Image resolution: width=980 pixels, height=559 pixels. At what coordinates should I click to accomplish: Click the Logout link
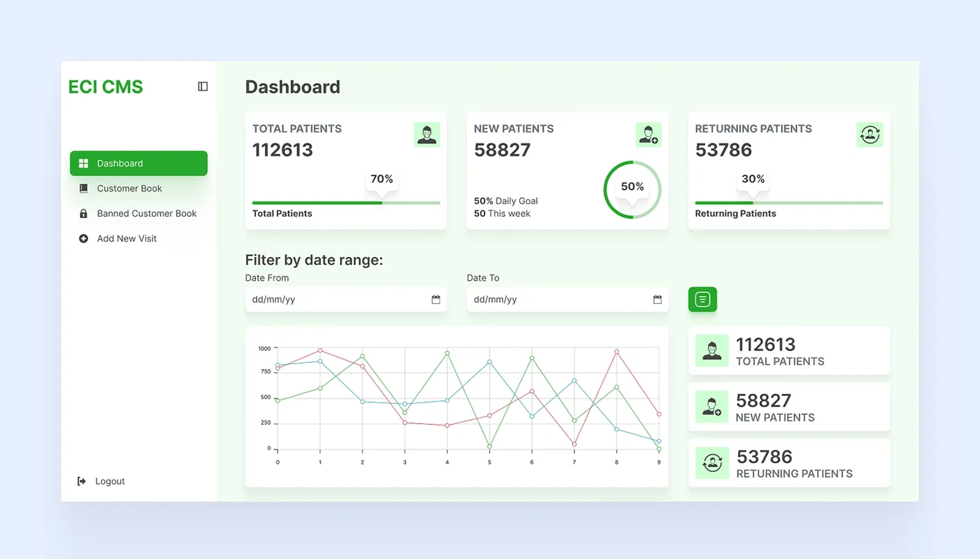[x=110, y=481]
